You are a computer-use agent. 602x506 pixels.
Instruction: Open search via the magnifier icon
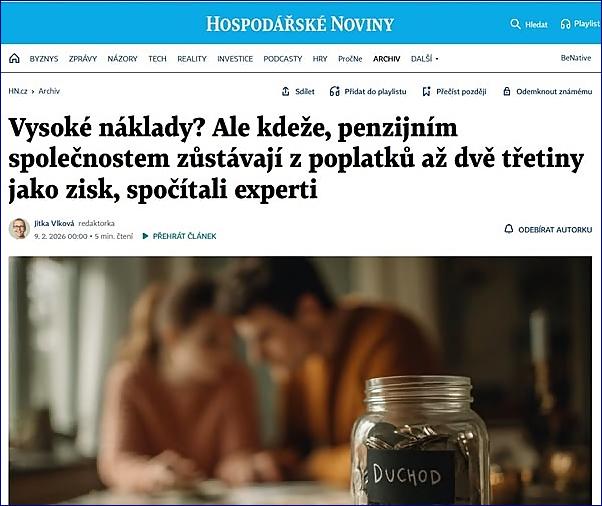click(515, 24)
